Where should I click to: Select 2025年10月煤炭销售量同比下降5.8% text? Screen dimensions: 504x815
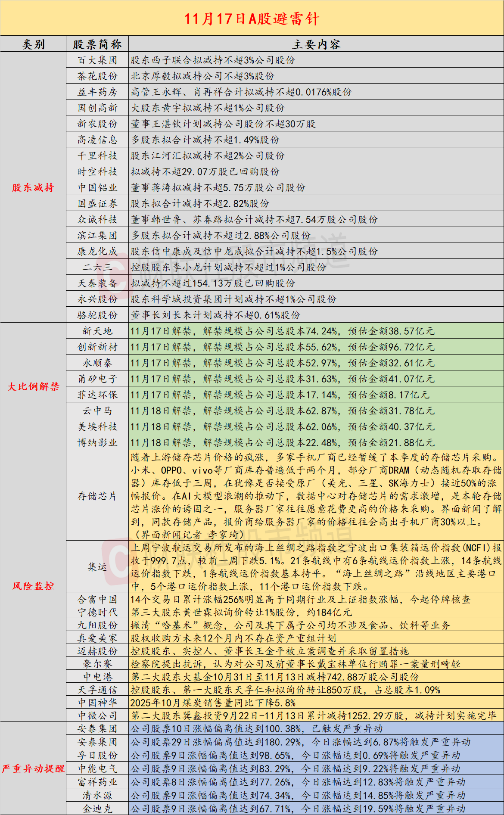(x=213, y=703)
